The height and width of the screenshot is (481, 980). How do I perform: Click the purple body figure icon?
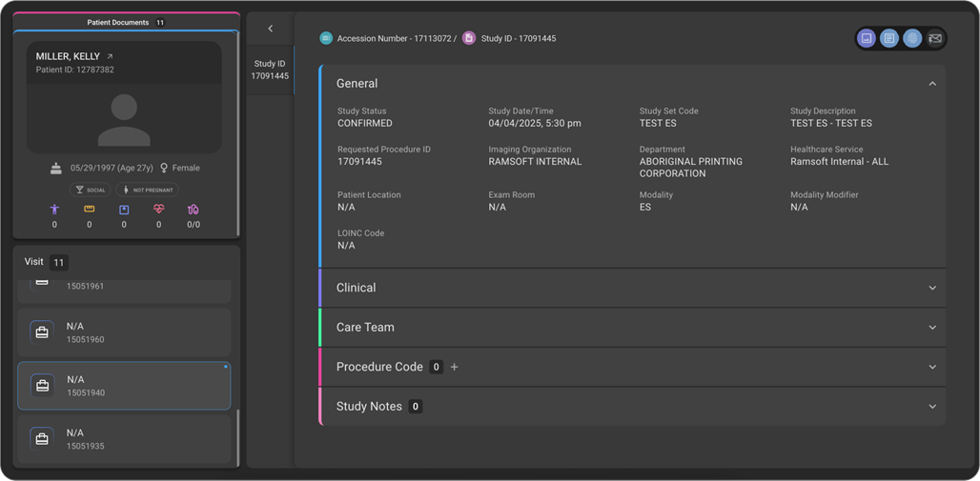(54, 210)
